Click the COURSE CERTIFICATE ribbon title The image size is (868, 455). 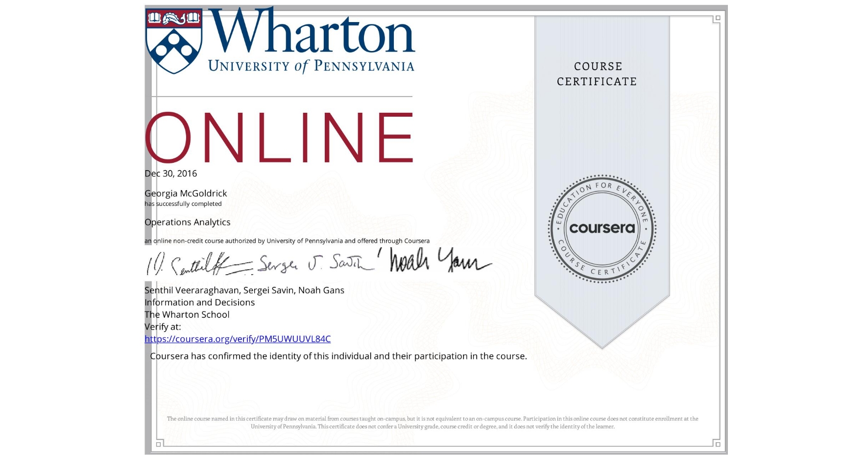pyautogui.click(x=597, y=74)
